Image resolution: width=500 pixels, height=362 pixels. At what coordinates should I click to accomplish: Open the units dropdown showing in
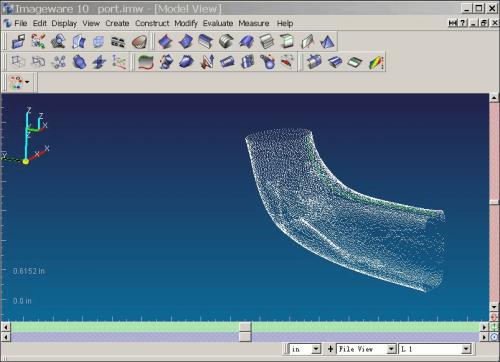316,349
